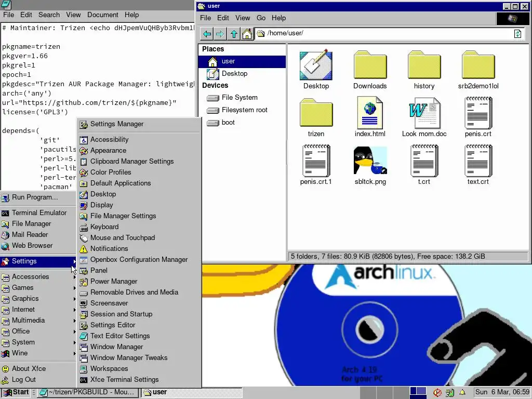Click the Start button on taskbar

(x=15, y=392)
